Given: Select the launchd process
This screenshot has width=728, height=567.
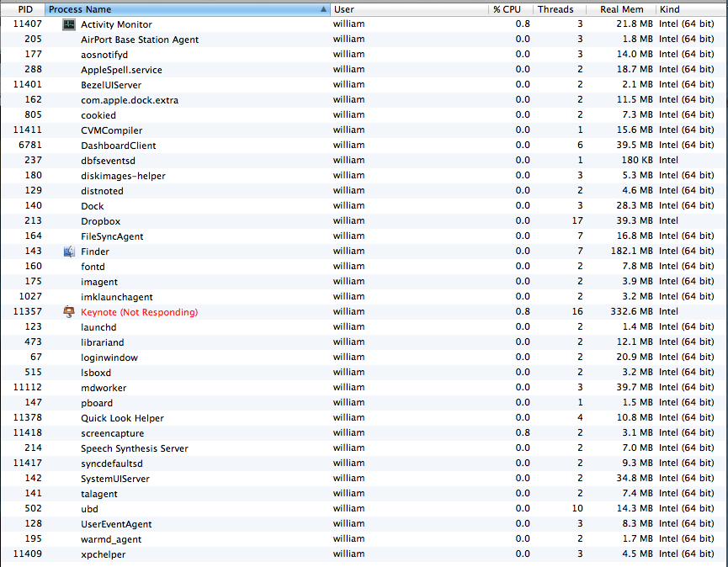Looking at the screenshot, I should [98, 327].
